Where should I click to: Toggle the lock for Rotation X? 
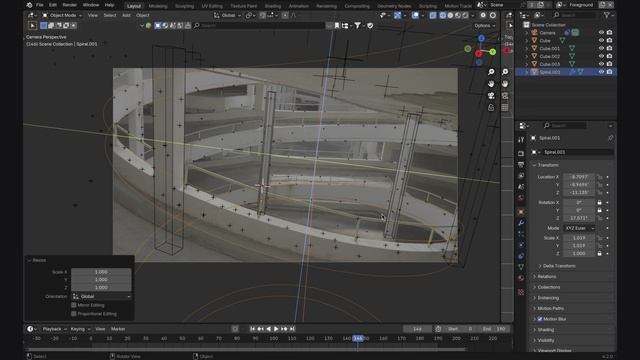599,202
